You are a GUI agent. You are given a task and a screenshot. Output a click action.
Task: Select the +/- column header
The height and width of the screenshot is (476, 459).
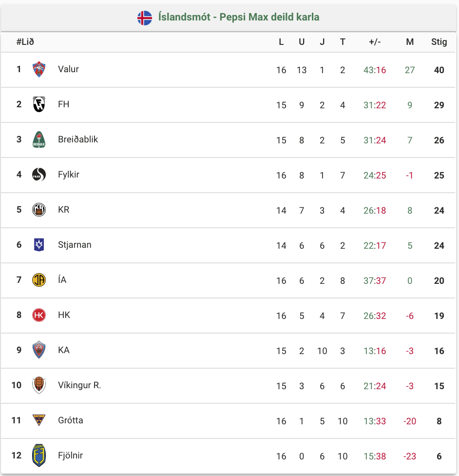click(x=375, y=42)
